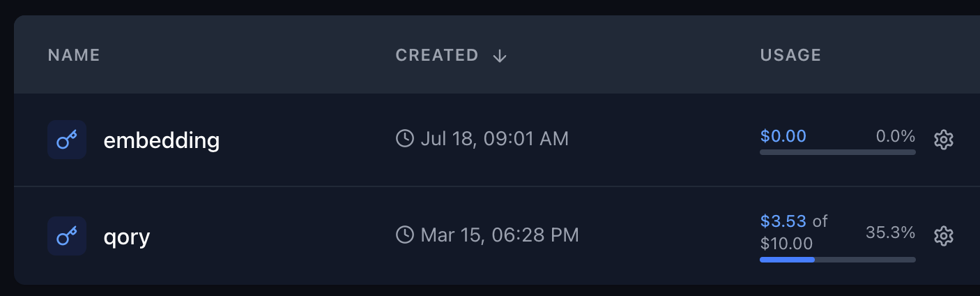Click the $0.00 usage amount

[783, 136]
